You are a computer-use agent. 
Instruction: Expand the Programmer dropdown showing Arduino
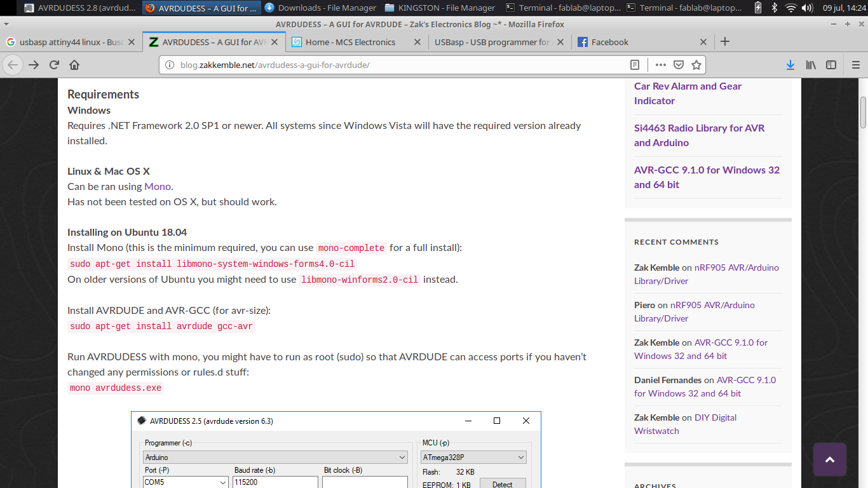[x=275, y=457]
